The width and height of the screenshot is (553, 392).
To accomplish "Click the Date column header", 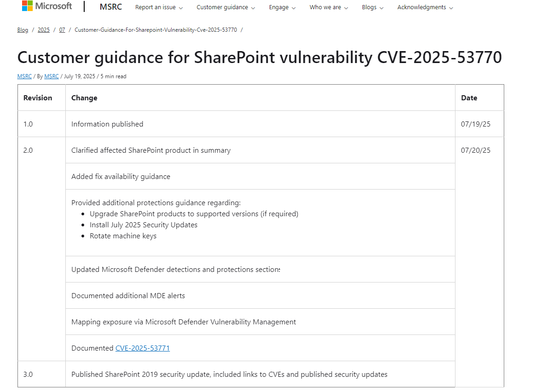I will 469,98.
